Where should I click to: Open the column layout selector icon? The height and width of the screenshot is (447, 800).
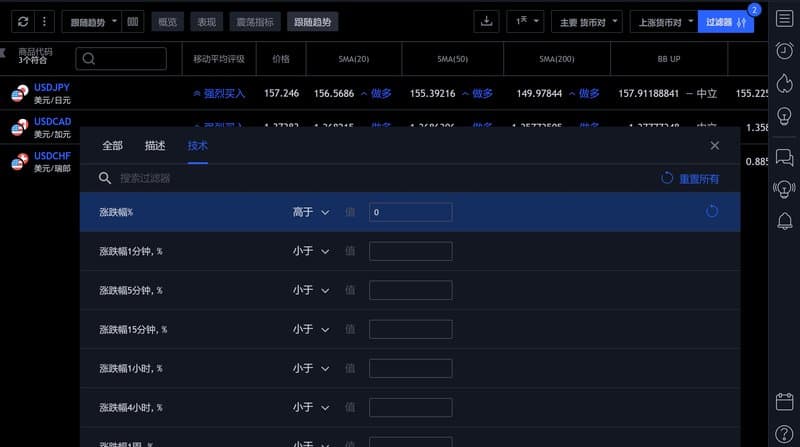tap(133, 22)
